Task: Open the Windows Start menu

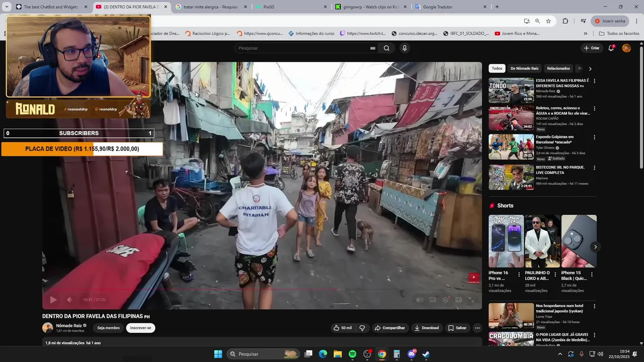Action: [x=218, y=354]
